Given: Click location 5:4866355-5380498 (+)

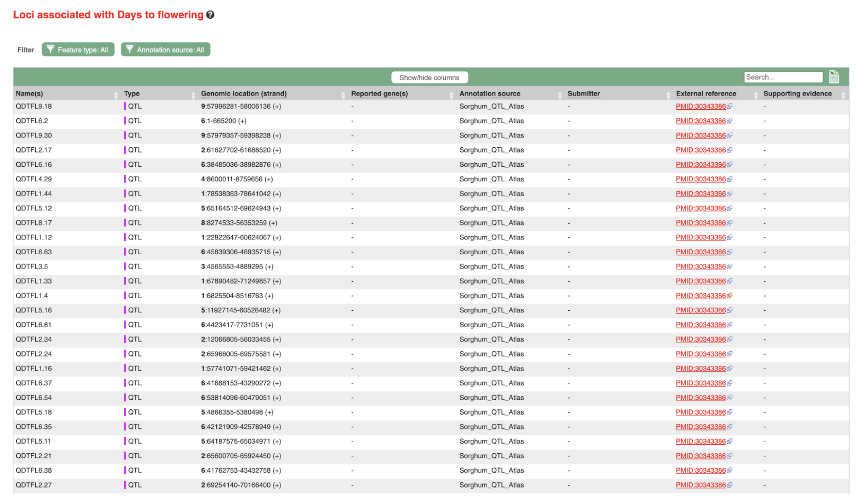Looking at the screenshot, I should [237, 412].
